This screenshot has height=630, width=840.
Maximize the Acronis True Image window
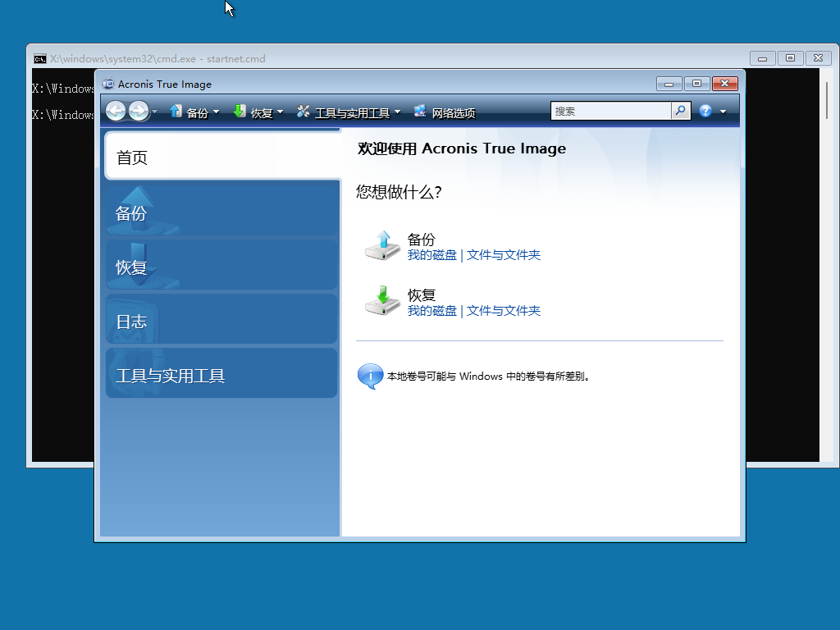click(x=697, y=84)
